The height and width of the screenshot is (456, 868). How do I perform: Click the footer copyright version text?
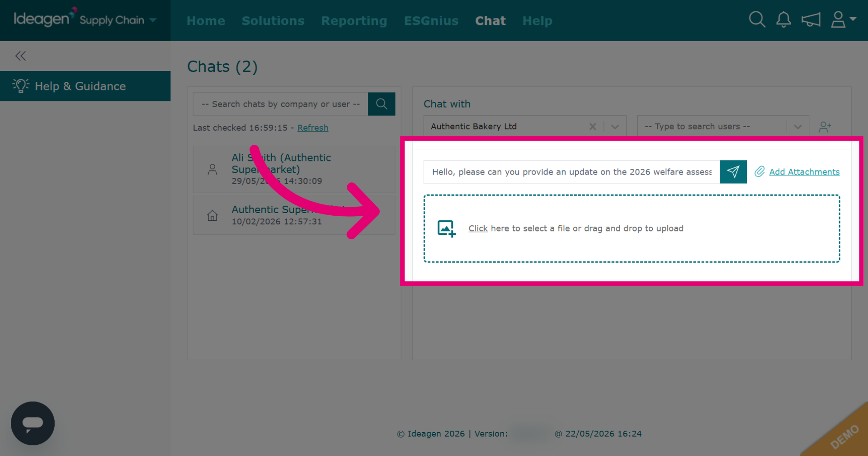coord(519,434)
